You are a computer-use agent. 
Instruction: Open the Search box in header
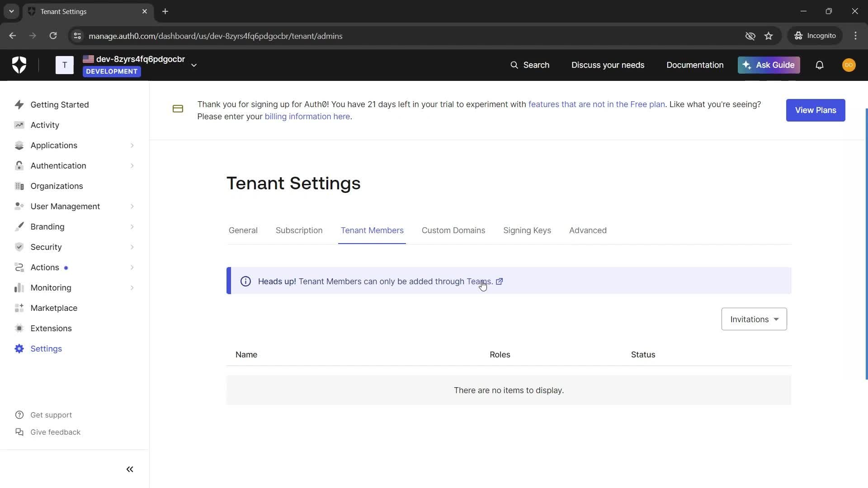[x=530, y=65]
